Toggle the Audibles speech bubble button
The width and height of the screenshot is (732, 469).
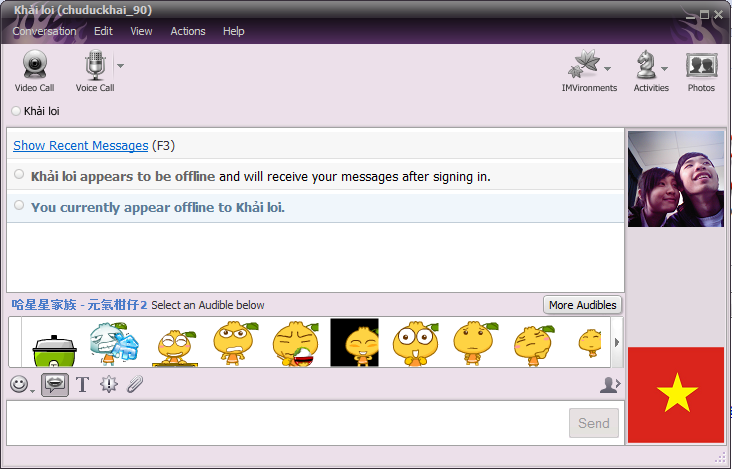coord(55,384)
